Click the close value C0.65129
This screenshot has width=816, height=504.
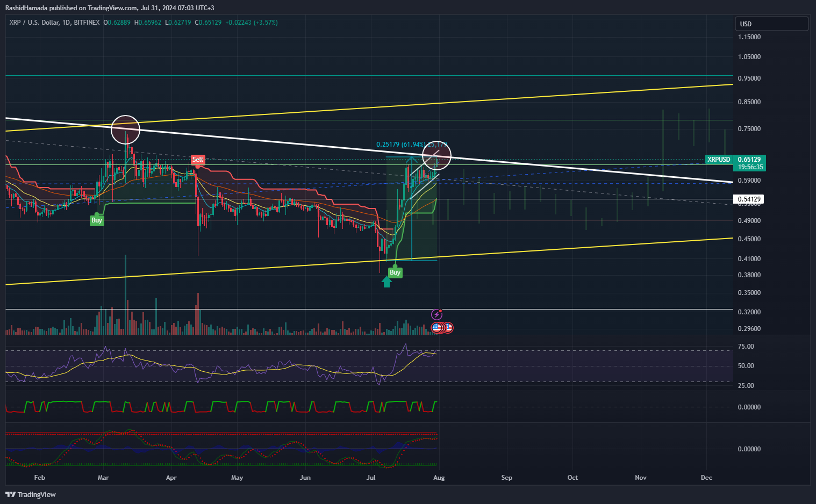pos(208,23)
